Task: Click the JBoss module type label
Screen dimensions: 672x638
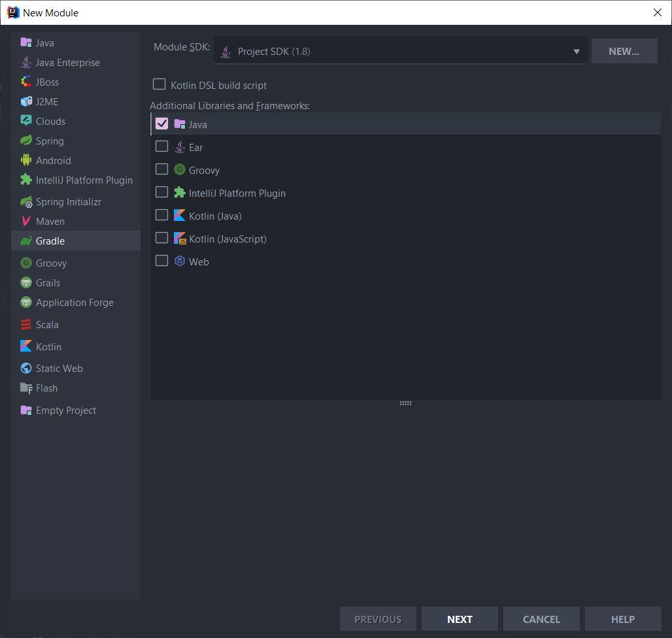Action: 47,82
